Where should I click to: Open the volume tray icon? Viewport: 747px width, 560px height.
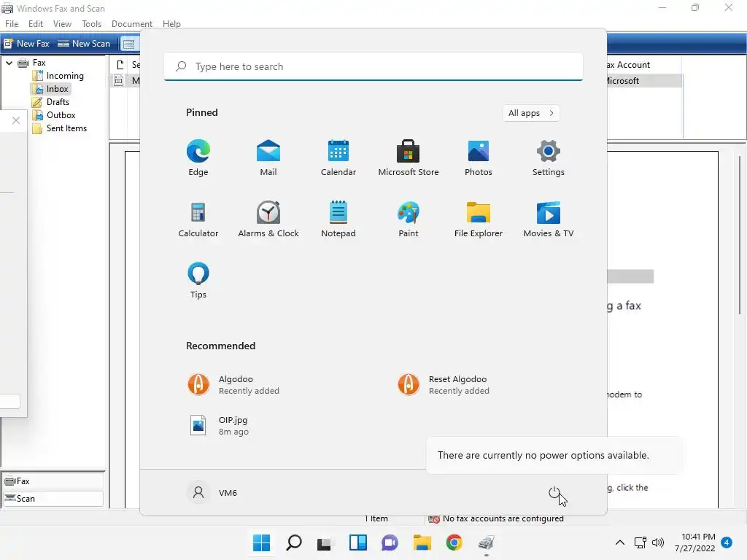point(658,542)
